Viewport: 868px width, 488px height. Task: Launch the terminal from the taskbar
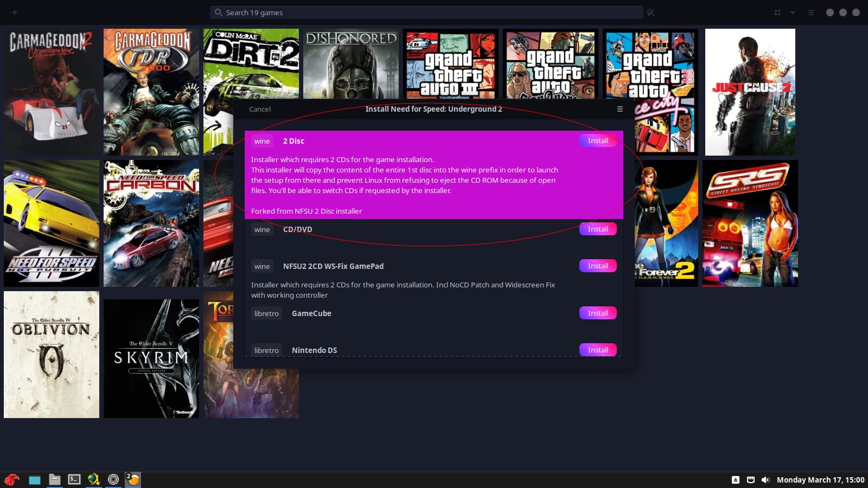tap(74, 479)
